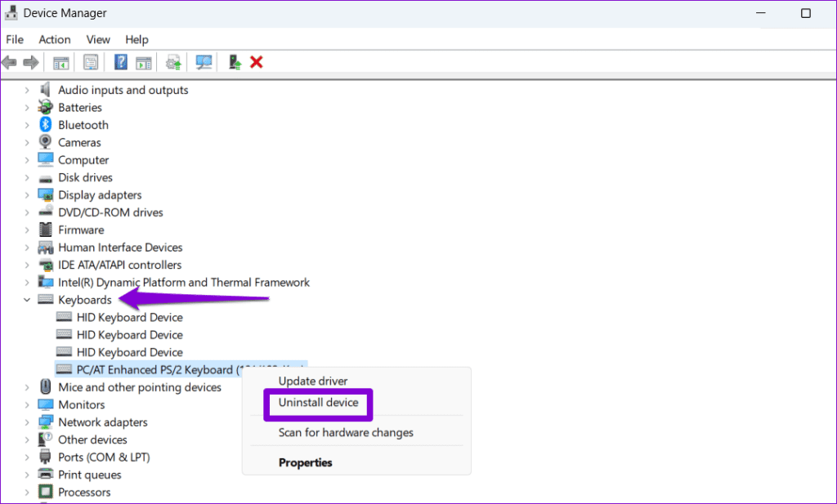Select the Mice and other pointing devices entry
Image resolution: width=837 pixels, height=504 pixels.
139,386
